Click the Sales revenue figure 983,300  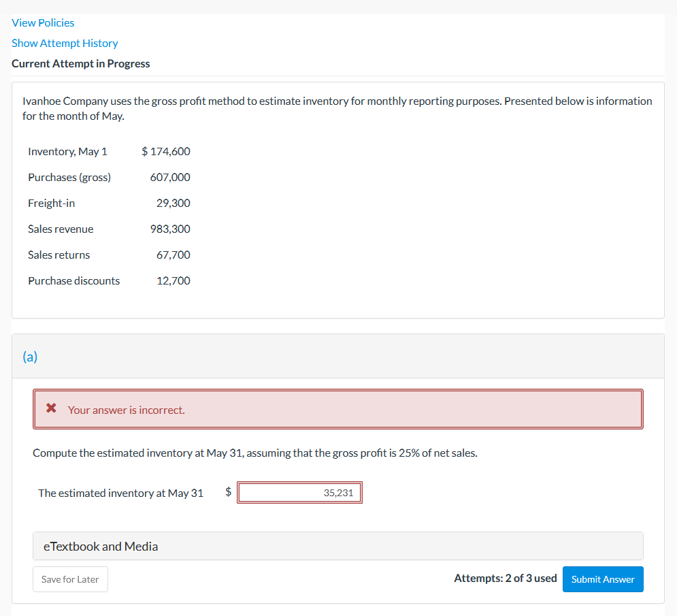click(x=170, y=229)
